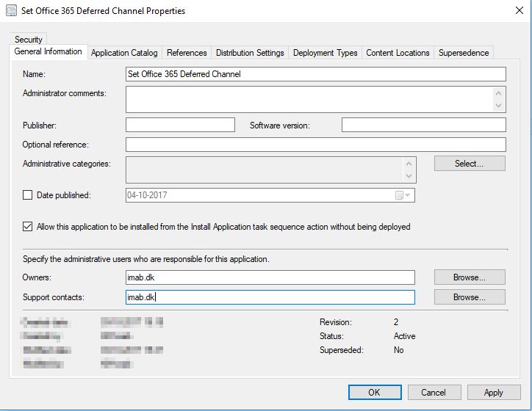Focus the Optional reference field
This screenshot has height=411, width=532.
pos(315,145)
